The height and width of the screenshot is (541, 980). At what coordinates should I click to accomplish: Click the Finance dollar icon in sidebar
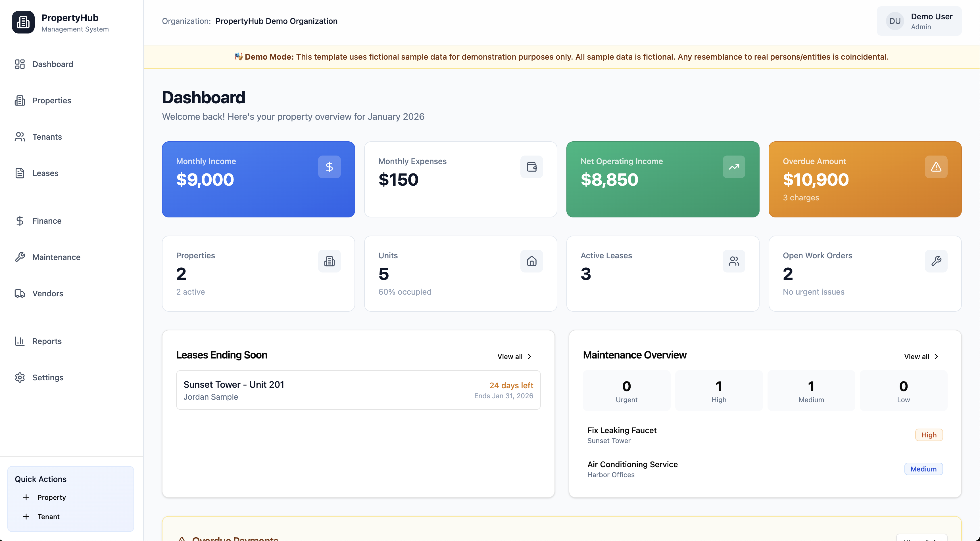[x=20, y=221]
